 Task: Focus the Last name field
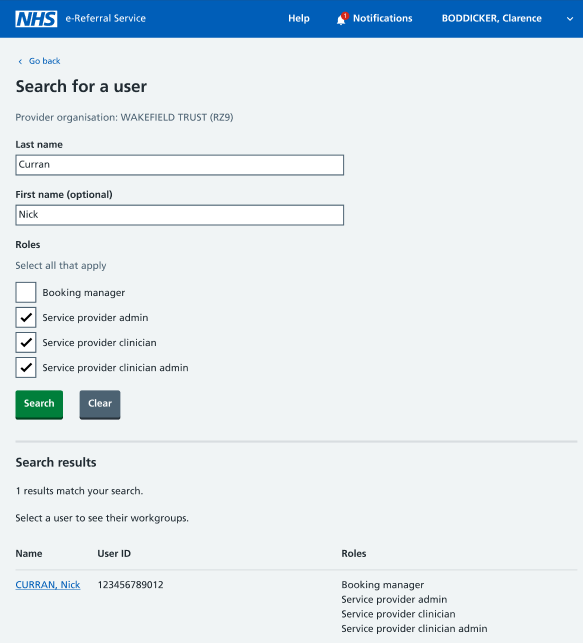180,165
